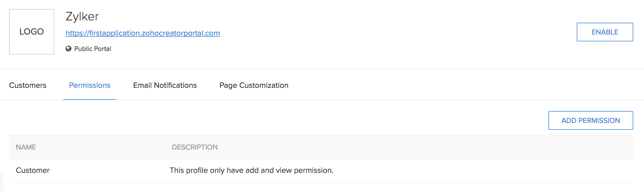
Task: Click the Zylker portal name heading
Action: coord(82,16)
